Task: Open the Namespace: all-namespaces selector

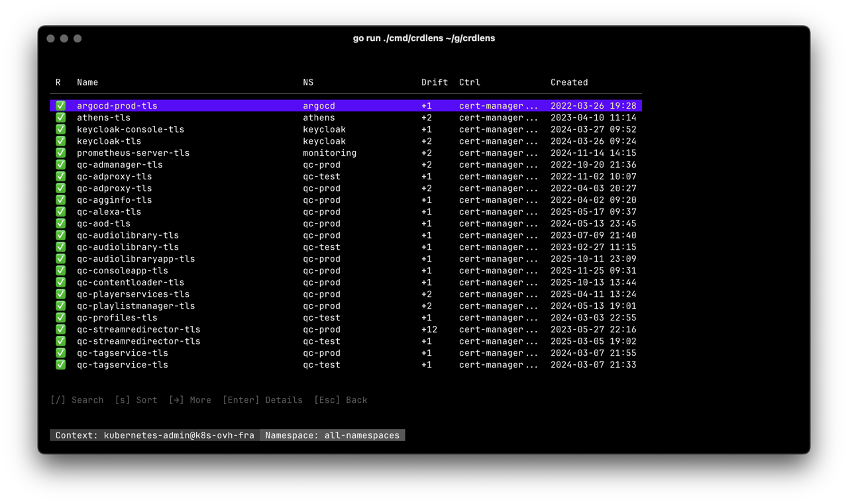Action: (333, 435)
